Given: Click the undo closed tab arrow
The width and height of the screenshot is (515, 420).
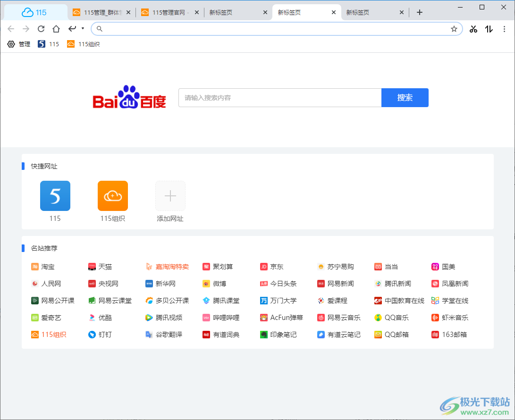Looking at the screenshot, I should click(72, 29).
